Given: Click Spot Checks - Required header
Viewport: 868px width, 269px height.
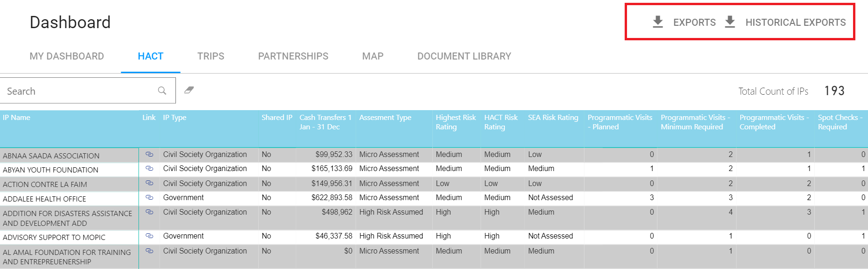Looking at the screenshot, I should (840, 122).
